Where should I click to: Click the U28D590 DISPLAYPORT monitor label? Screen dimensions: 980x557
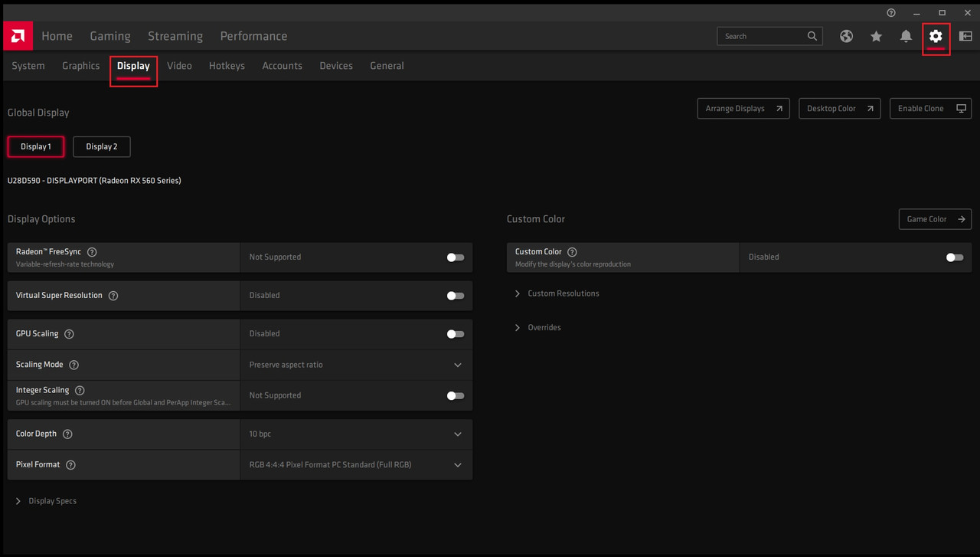94,181
